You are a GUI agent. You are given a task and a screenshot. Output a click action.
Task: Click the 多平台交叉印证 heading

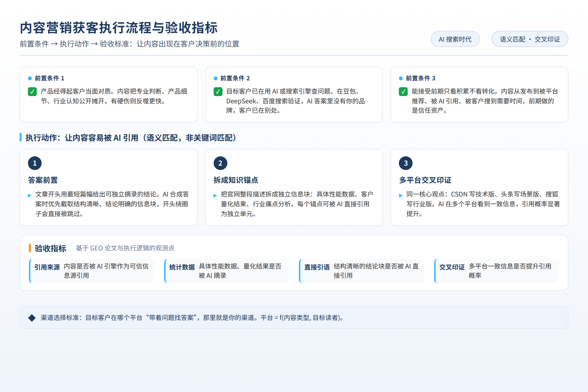tap(425, 180)
